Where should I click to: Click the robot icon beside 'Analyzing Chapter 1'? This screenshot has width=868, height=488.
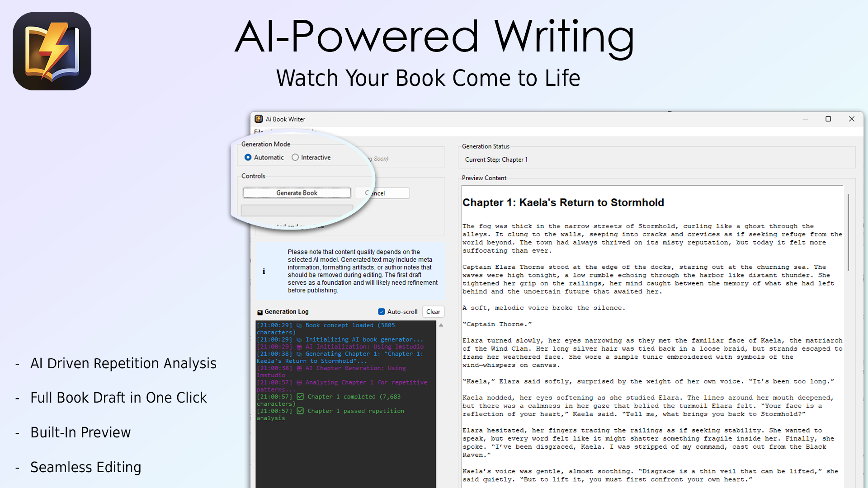[x=300, y=382]
